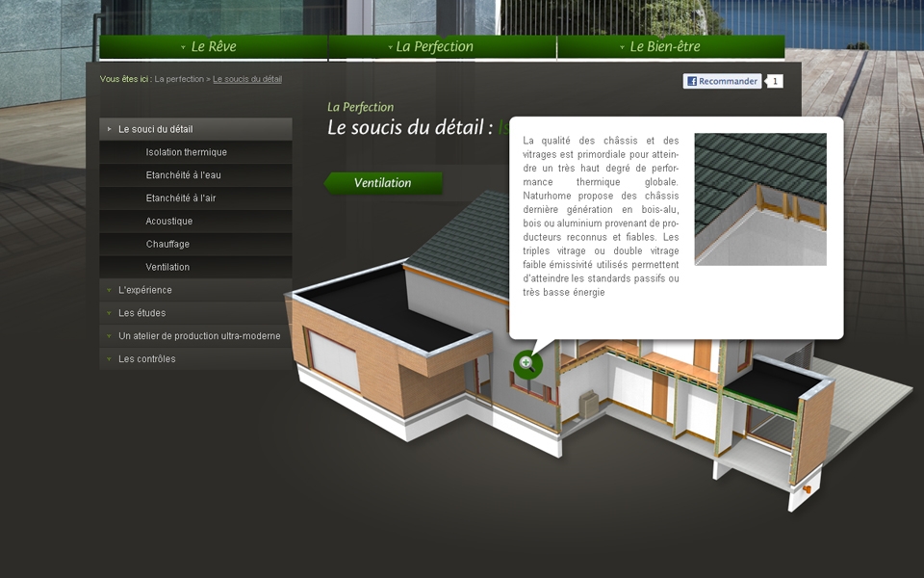Screen dimensions: 924x578
Task: Open Etanchéité à l'air in the sidebar
Action: click(195, 198)
